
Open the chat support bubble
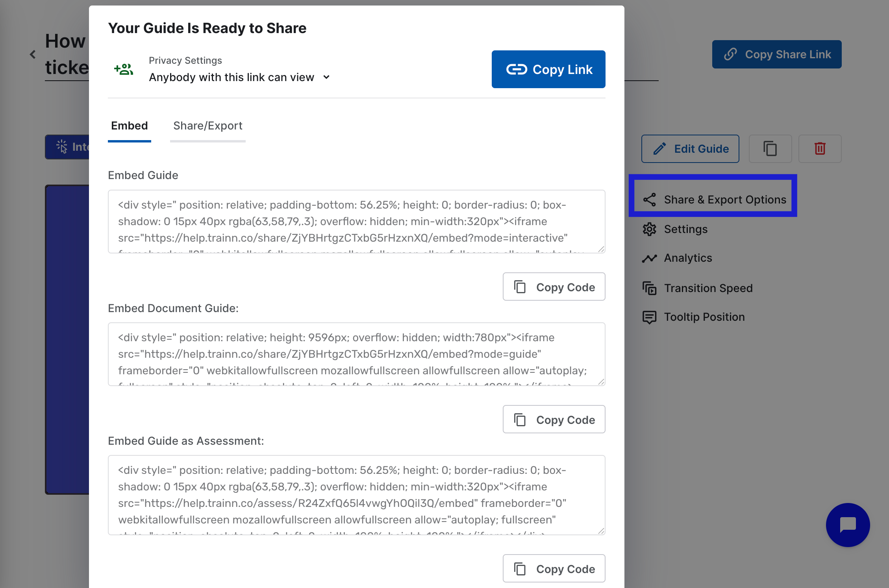pos(848,525)
